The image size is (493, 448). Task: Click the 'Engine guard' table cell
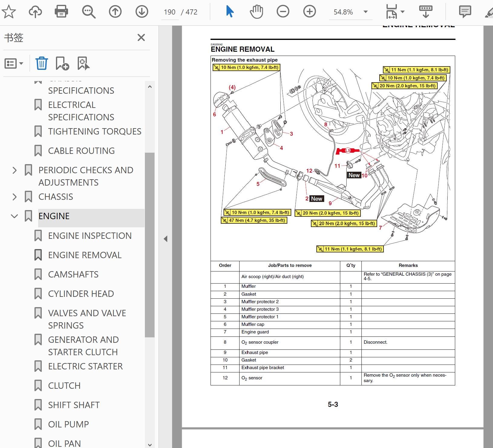coord(290,332)
